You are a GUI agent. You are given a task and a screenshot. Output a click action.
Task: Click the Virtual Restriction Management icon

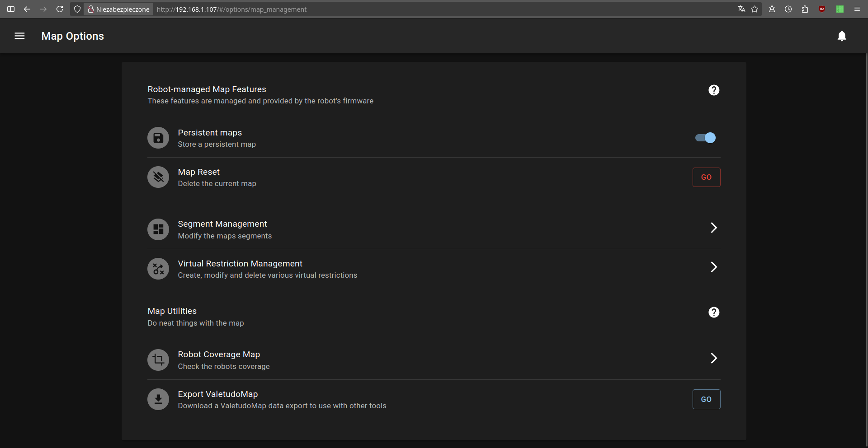pyautogui.click(x=158, y=269)
